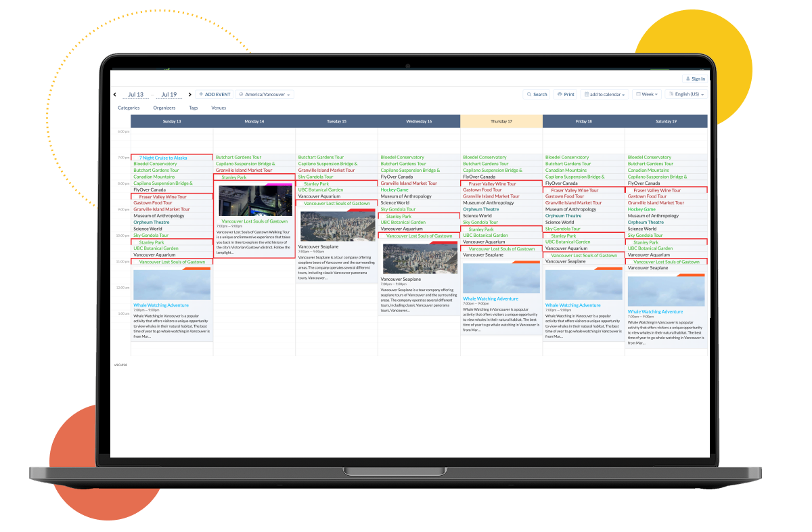Select the Jul 13 start date field
The height and width of the screenshot is (532, 812).
[x=135, y=95]
